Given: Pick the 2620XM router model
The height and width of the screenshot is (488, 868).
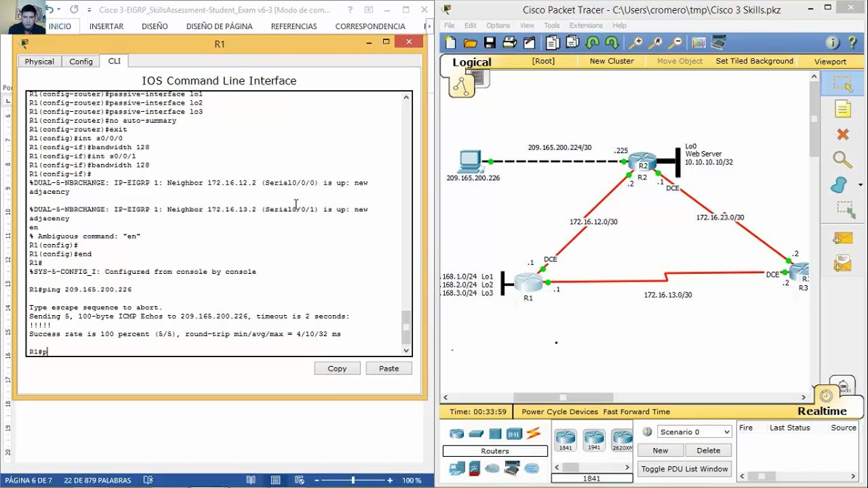Looking at the screenshot, I should [622, 441].
